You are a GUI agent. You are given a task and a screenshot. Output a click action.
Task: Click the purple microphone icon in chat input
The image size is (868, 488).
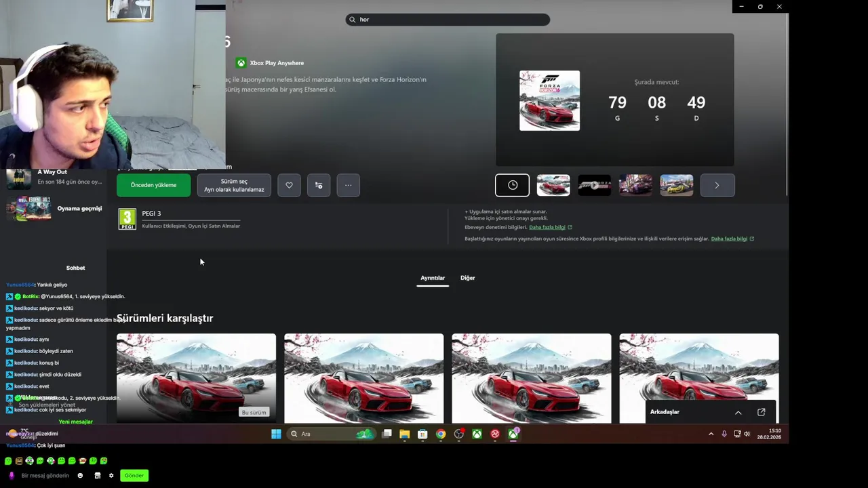coord(11,476)
